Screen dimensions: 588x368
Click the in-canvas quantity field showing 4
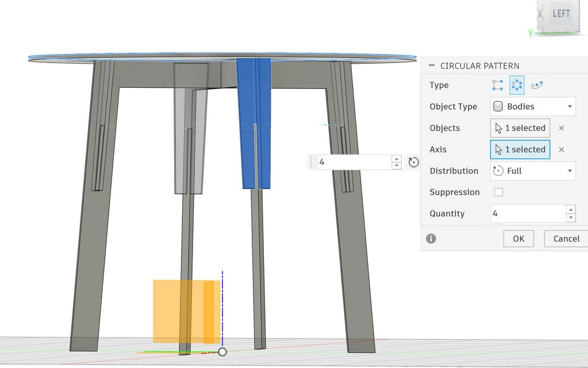[355, 162]
